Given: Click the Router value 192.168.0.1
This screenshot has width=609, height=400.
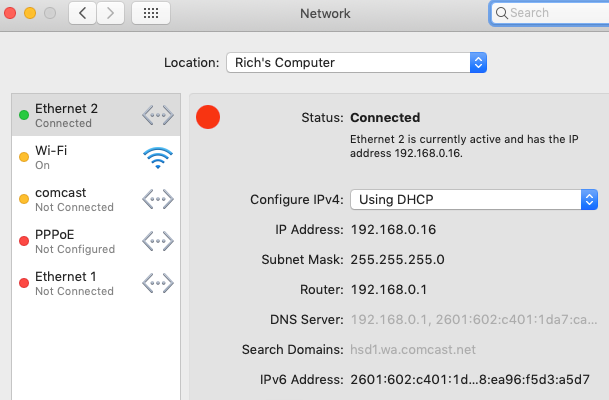Looking at the screenshot, I should tap(389, 289).
